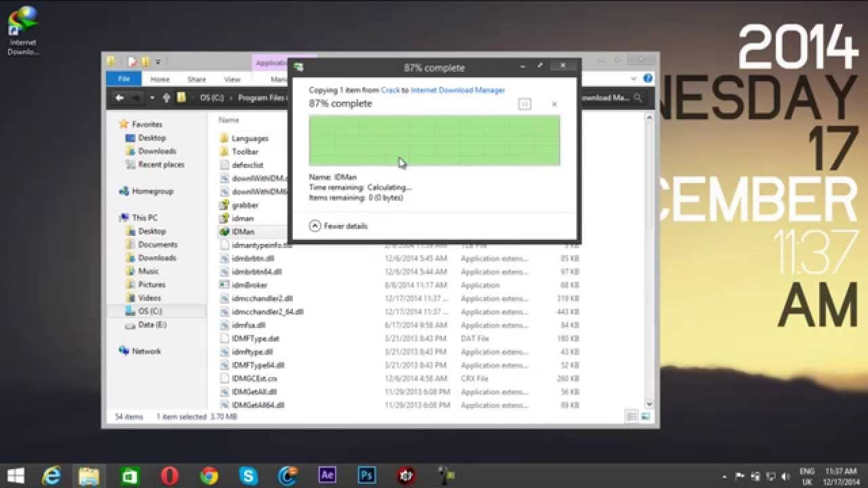The width and height of the screenshot is (868, 488).
Task: Cancel the copy with the small X
Action: pyautogui.click(x=554, y=104)
